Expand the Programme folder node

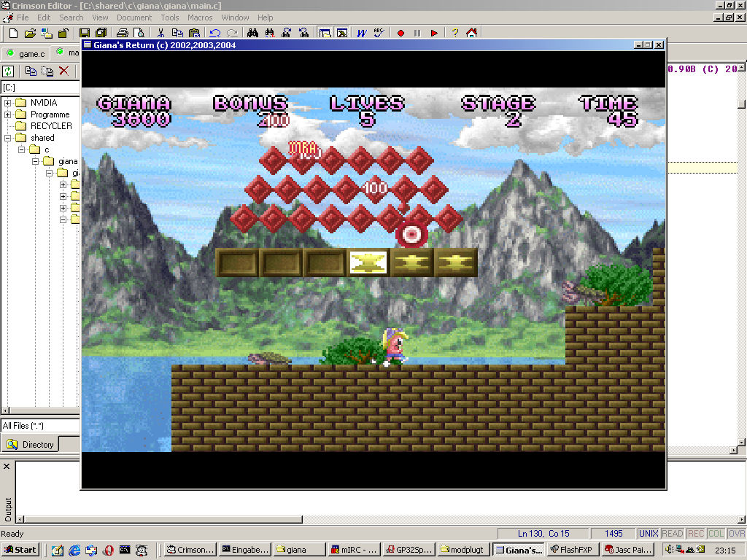pos(7,114)
